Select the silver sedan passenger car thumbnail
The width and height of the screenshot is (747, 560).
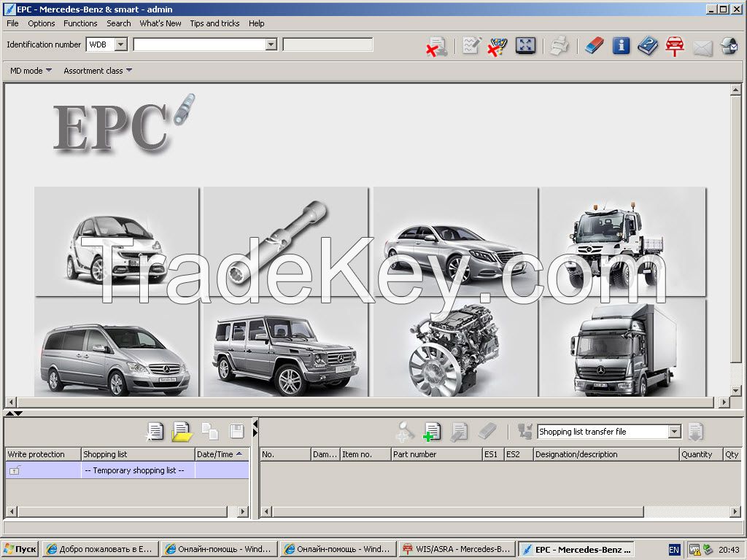click(456, 241)
